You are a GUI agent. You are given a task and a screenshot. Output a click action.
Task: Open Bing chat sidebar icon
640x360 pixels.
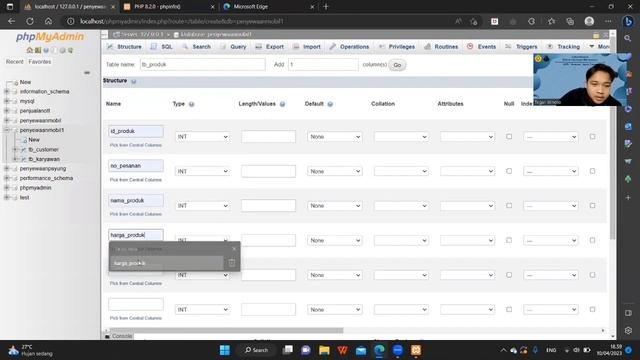pyautogui.click(x=629, y=21)
